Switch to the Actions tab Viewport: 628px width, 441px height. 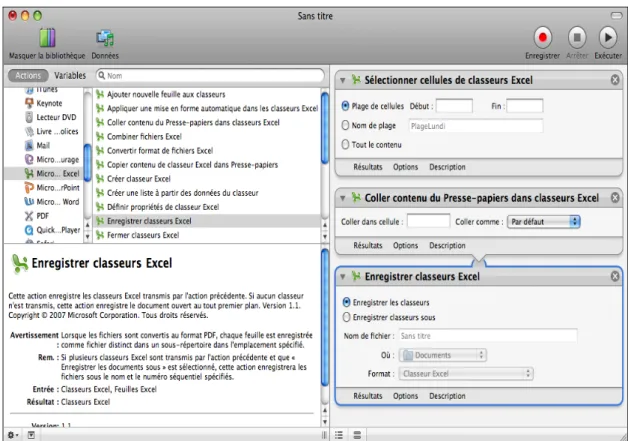tap(28, 75)
